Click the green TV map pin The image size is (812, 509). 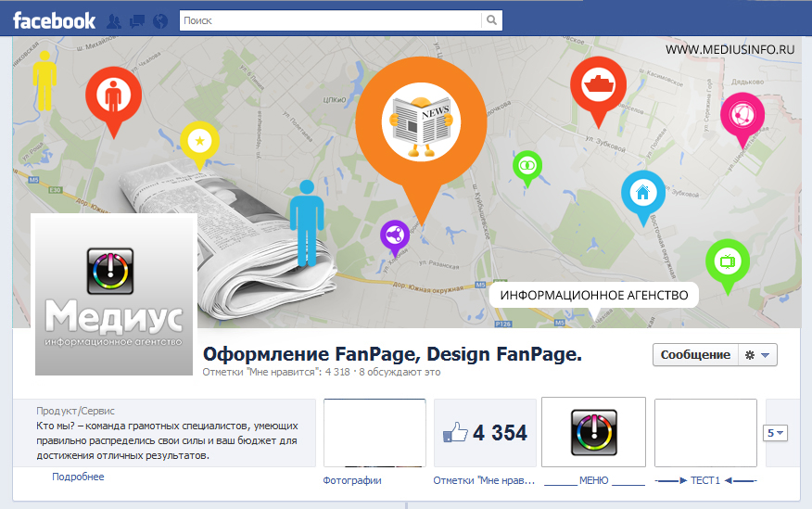click(x=728, y=266)
